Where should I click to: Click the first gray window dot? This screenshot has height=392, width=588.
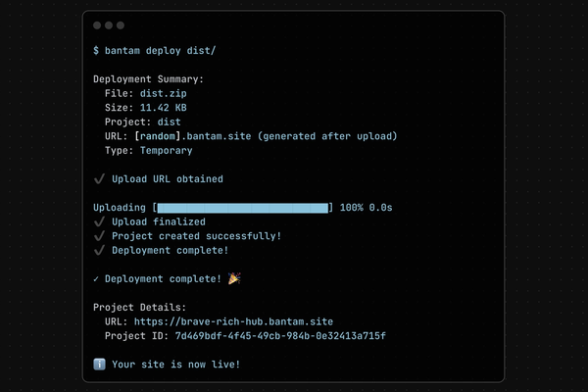pyautogui.click(x=97, y=25)
